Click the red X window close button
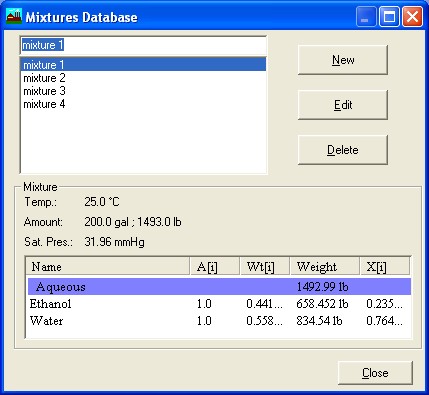Viewport: 429px width, 395px height. click(x=412, y=17)
